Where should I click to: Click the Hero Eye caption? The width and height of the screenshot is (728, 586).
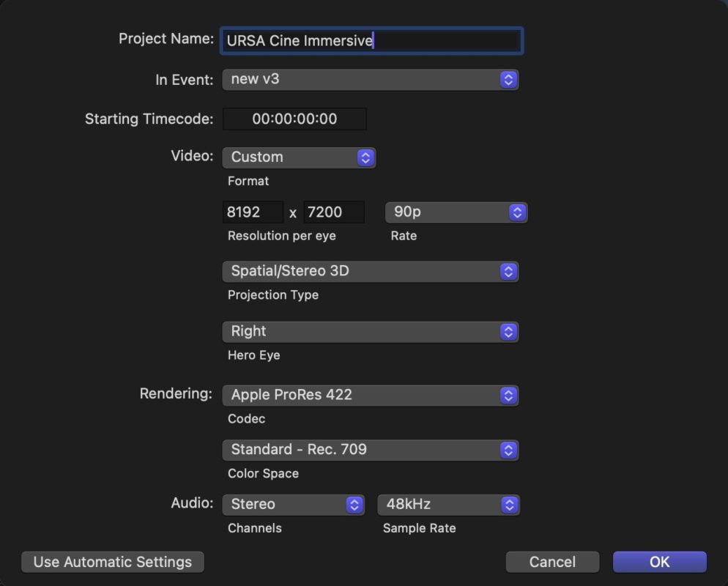pos(253,355)
